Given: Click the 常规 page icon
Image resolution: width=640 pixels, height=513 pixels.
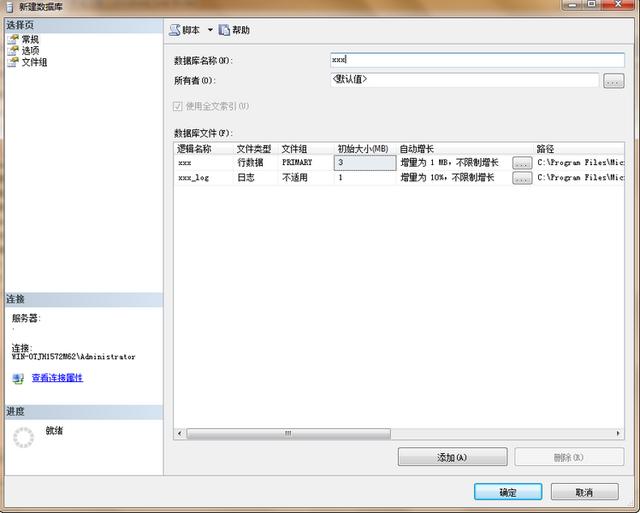Looking at the screenshot, I should [x=13, y=39].
